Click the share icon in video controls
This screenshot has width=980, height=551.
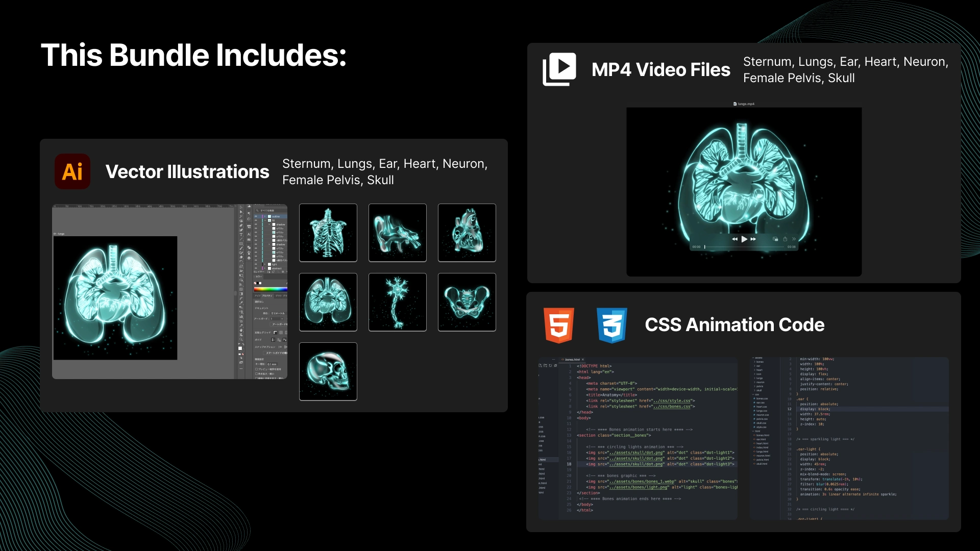pos(785,239)
